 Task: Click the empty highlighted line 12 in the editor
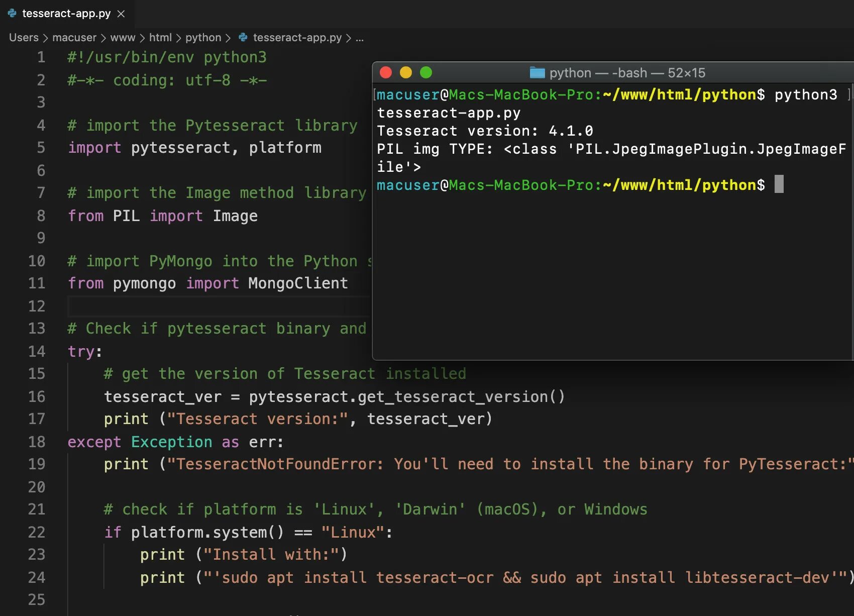click(201, 305)
